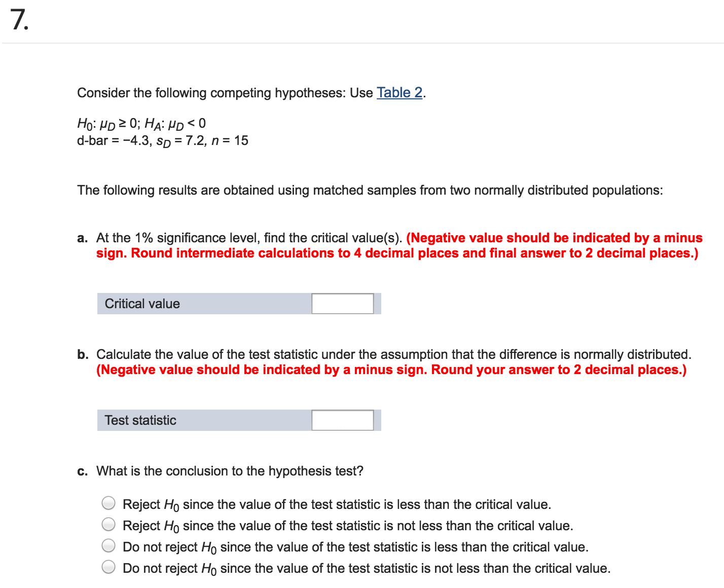
Task: Click the underlined Table 2 text
Action: (399, 92)
